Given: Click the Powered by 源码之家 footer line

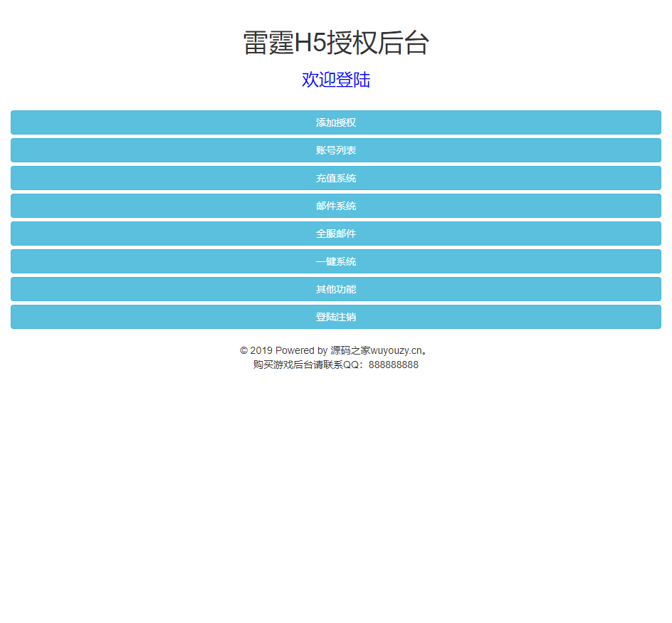Looking at the screenshot, I should click(334, 350).
